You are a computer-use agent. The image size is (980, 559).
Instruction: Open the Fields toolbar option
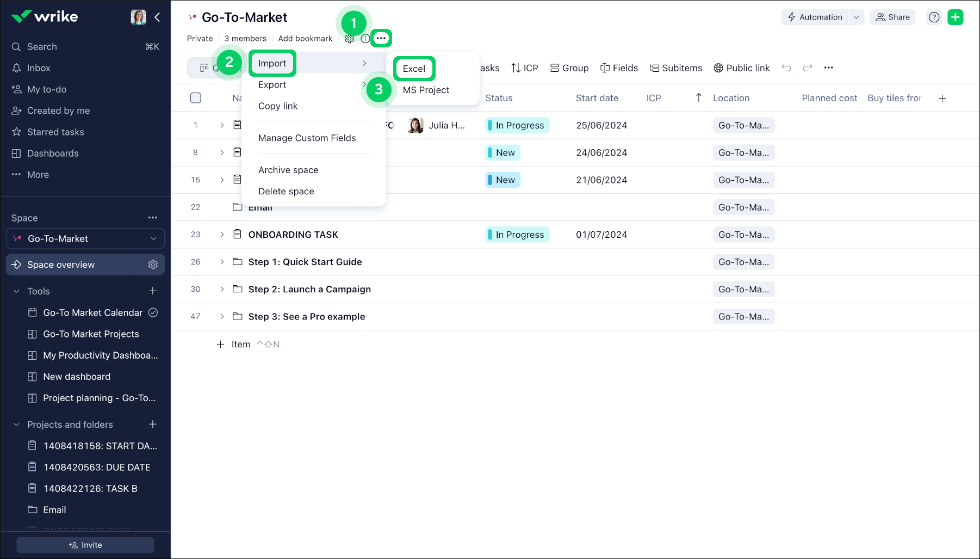[x=619, y=68]
